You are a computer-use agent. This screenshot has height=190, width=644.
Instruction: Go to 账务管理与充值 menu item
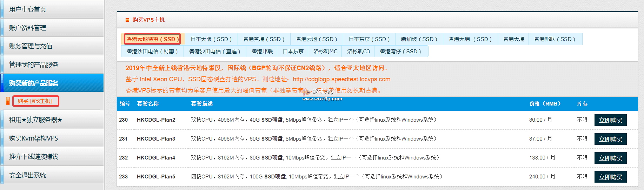tap(31, 46)
